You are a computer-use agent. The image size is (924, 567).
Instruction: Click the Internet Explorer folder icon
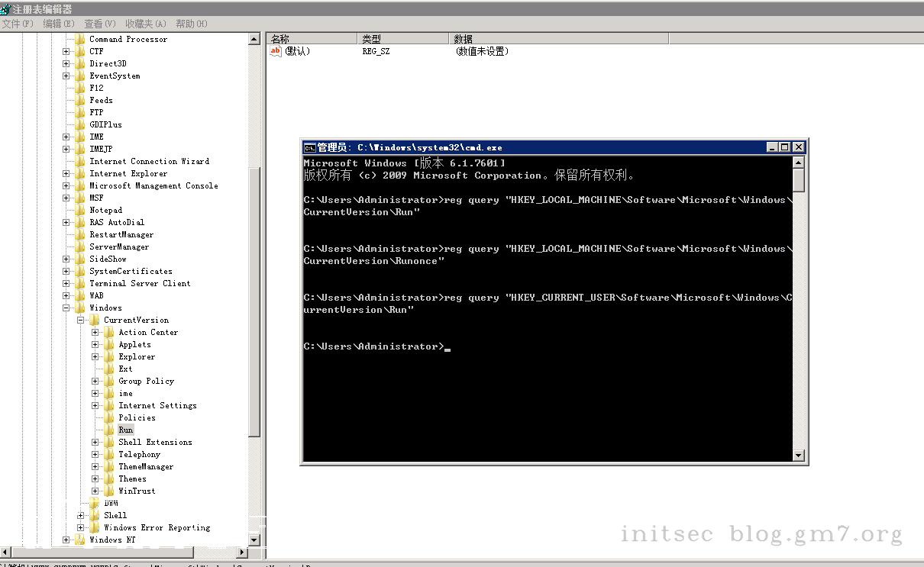click(79, 173)
